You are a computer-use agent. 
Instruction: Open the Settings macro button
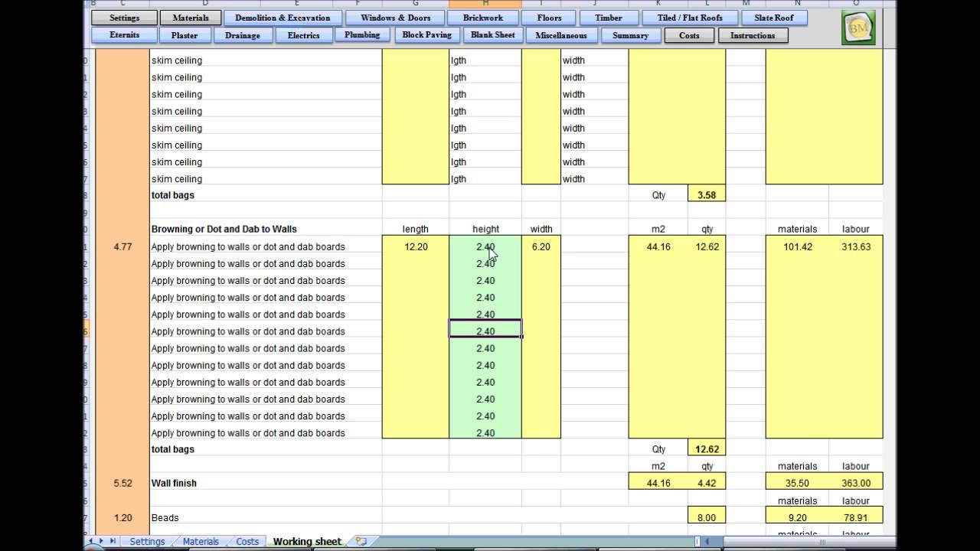125,18
